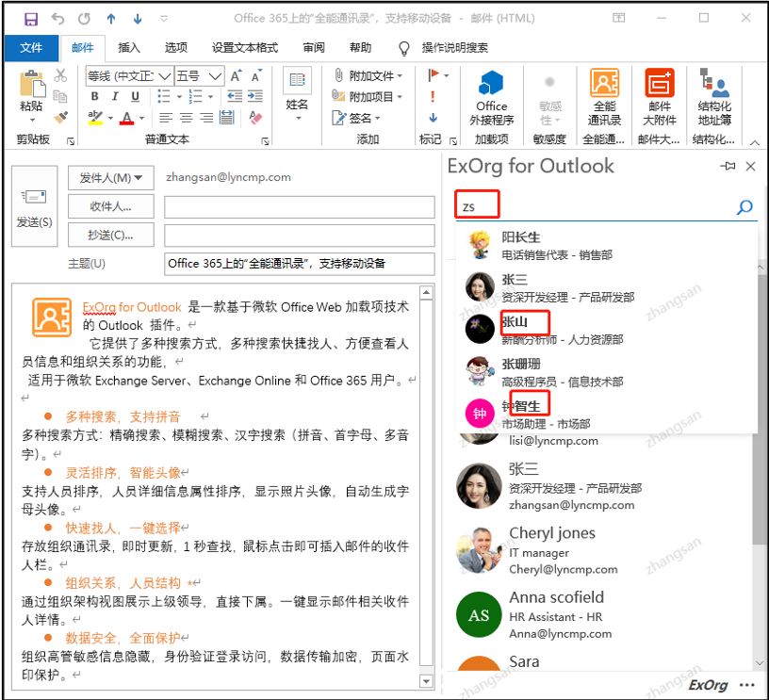Toggle bold formatting

click(94, 96)
